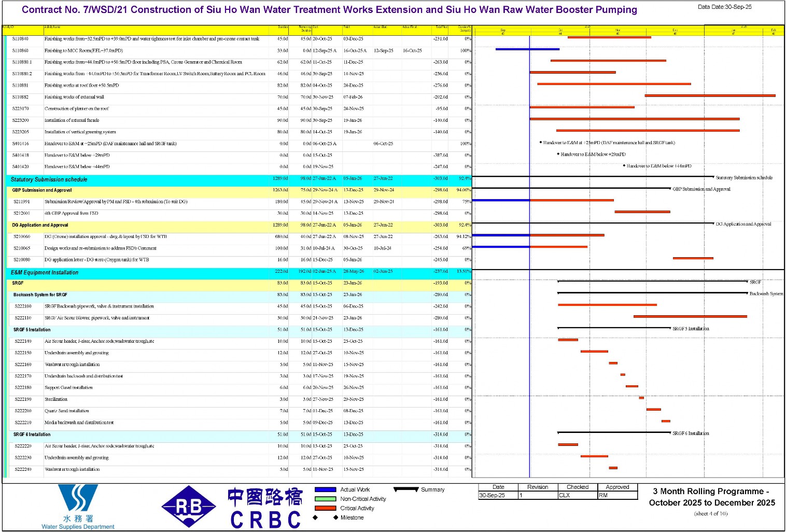This screenshot has width=786, height=532.
Task: Click the Gantt bar for S212001 4th GBP Approval
Action: [x=642, y=212]
